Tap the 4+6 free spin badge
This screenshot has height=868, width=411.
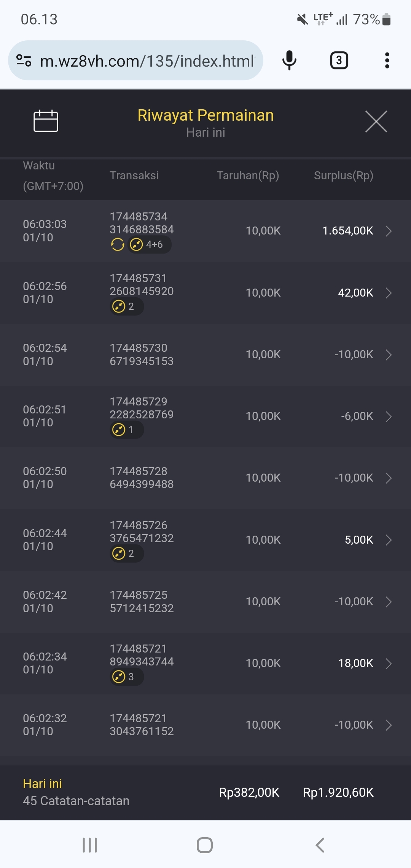[149, 244]
